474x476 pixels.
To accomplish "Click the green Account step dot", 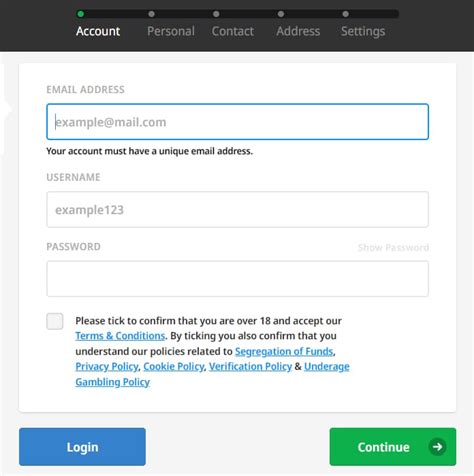I will tap(80, 14).
